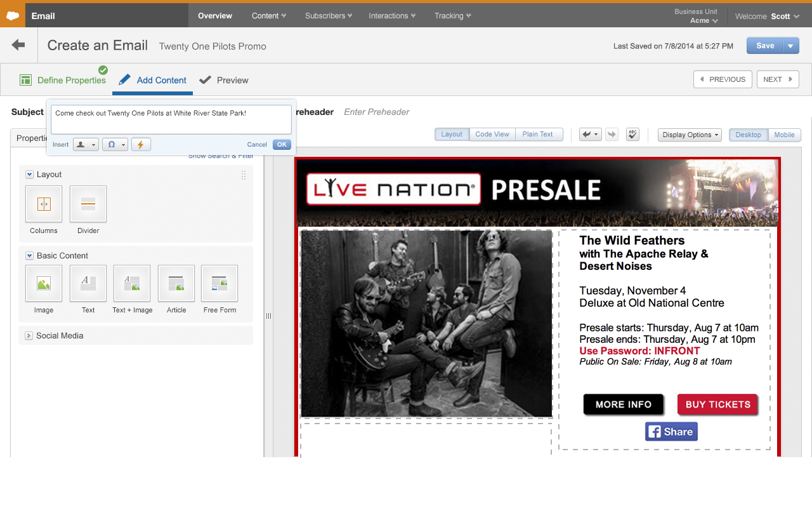This screenshot has height=508, width=812.
Task: Open the Save button dropdown arrow
Action: [791, 46]
